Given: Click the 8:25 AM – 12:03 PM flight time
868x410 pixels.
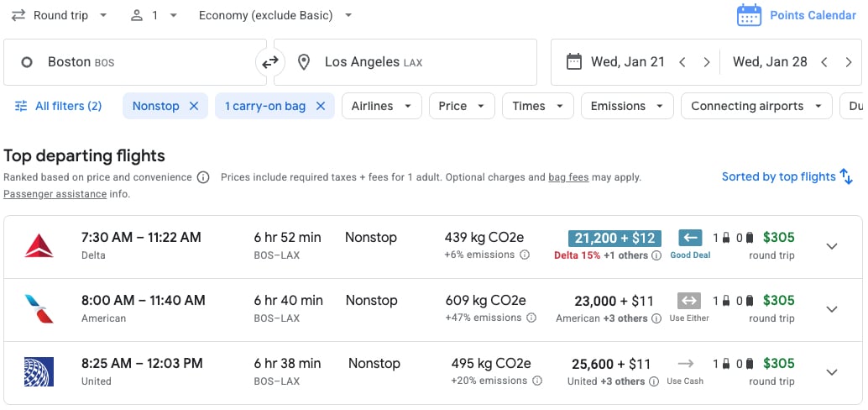Looking at the screenshot, I should pos(142,364).
